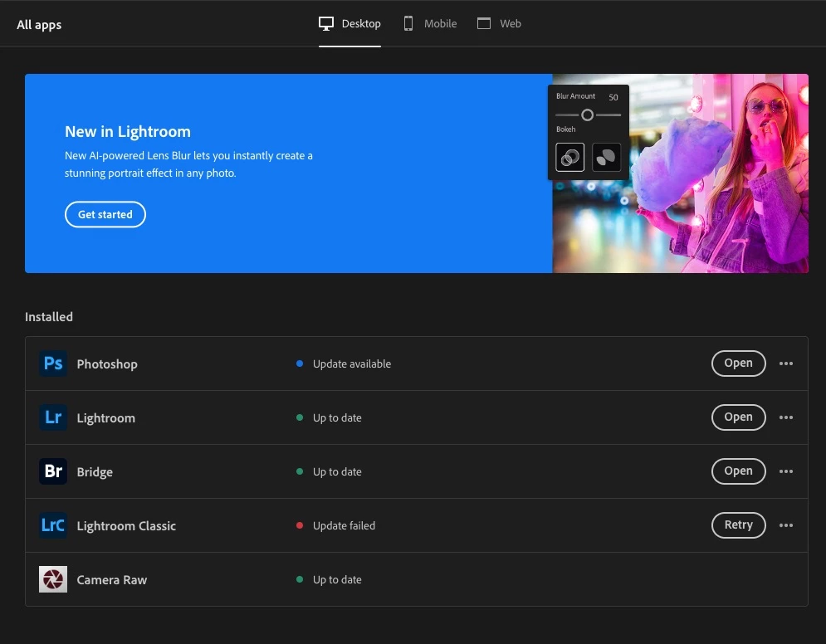
Task: Click the Blur Amount value 50
Action: [613, 97]
